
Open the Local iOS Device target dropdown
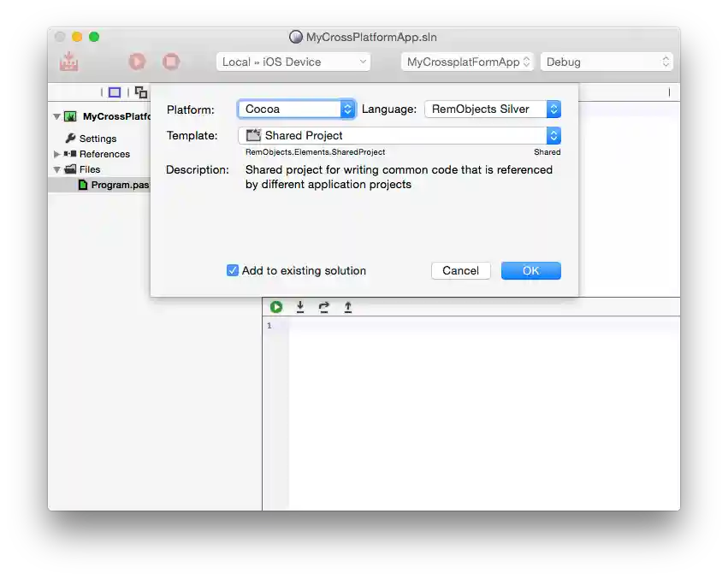[293, 62]
